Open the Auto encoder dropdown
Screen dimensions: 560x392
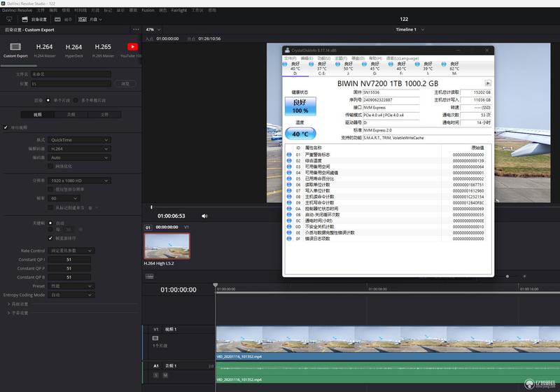click(x=79, y=157)
